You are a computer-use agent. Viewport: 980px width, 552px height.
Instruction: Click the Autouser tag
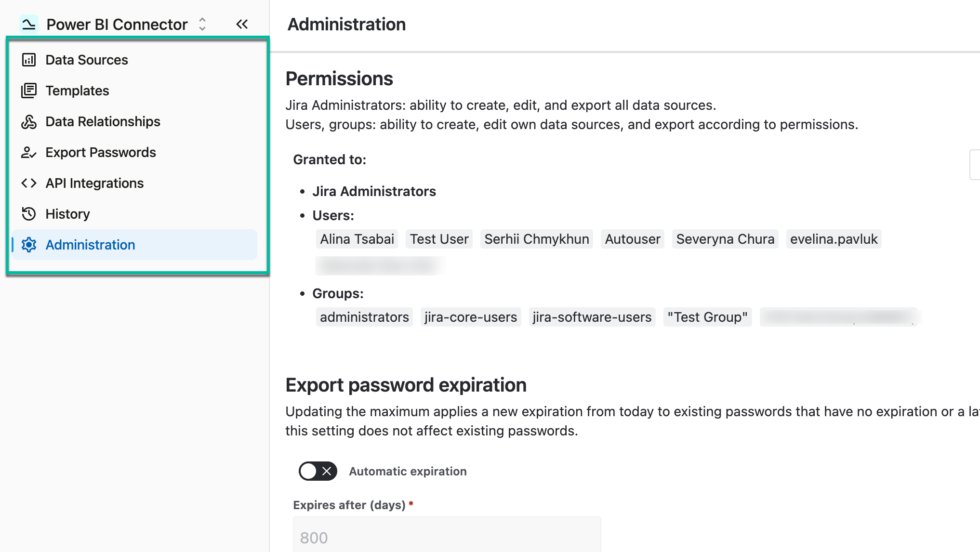[x=632, y=239]
